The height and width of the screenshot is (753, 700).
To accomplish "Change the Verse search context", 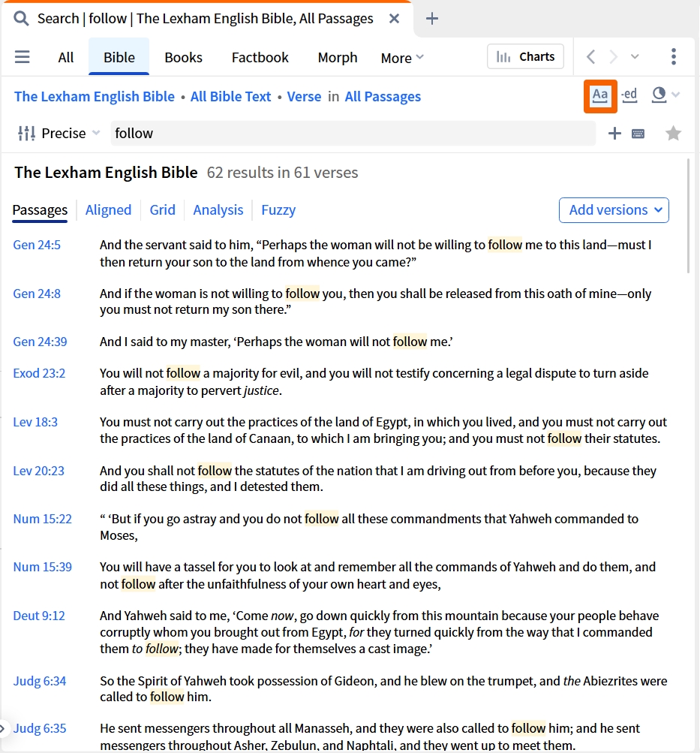I will pos(304,97).
